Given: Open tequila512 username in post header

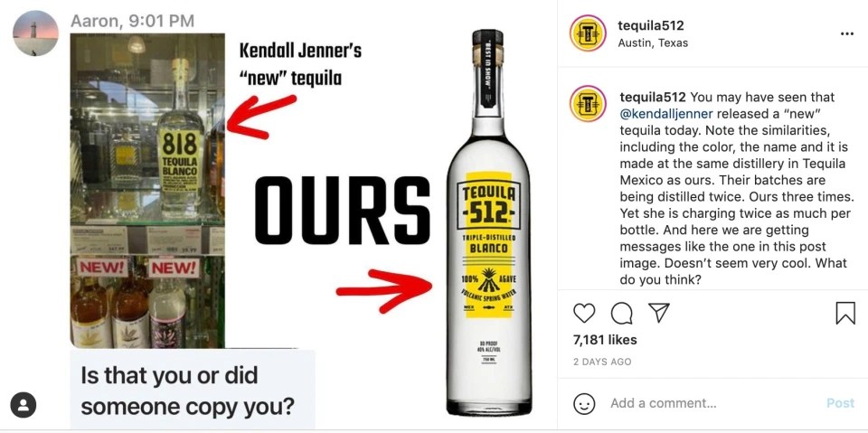Looking at the screenshot, I should pyautogui.click(x=650, y=25).
